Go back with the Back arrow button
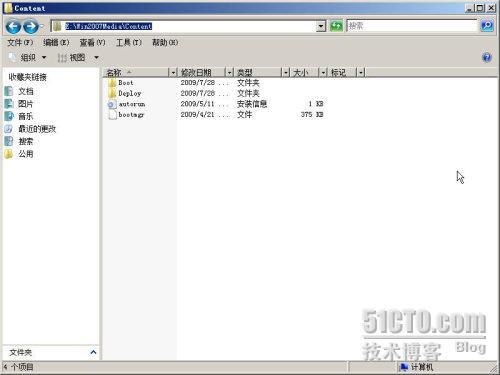Viewport: 500px width, 375px height. [13, 26]
